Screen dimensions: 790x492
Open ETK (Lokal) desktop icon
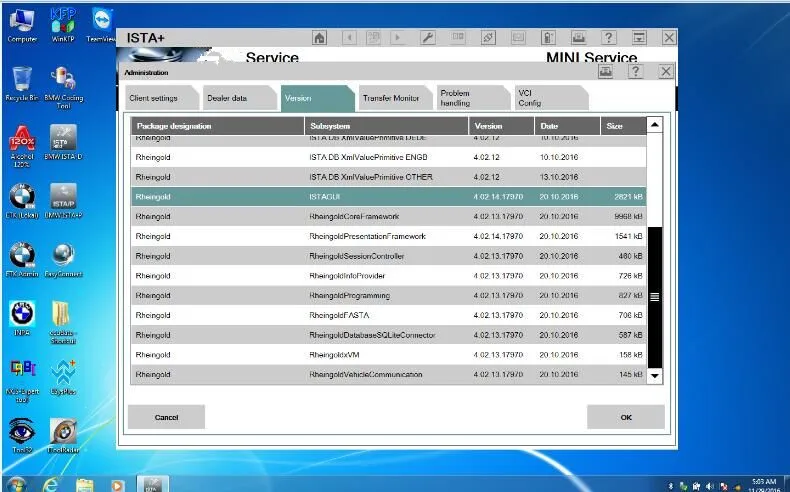[x=22, y=201]
